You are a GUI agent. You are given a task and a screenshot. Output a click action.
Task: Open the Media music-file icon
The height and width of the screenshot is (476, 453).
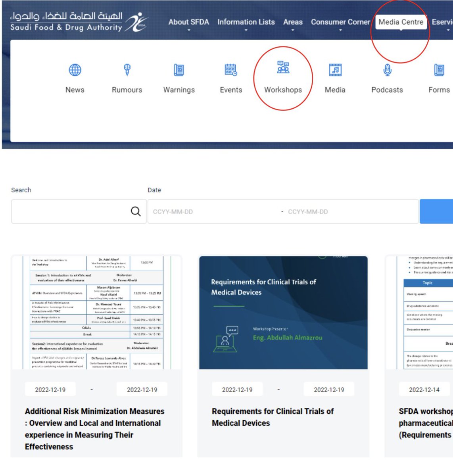[335, 70]
